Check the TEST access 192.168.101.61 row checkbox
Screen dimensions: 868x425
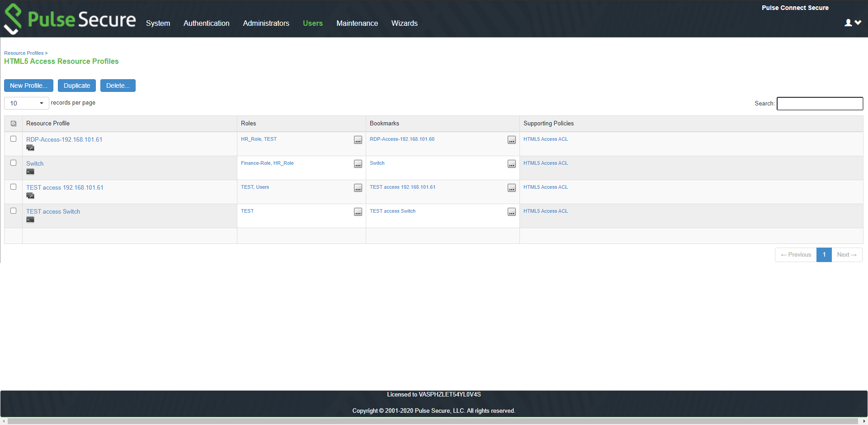[14, 187]
